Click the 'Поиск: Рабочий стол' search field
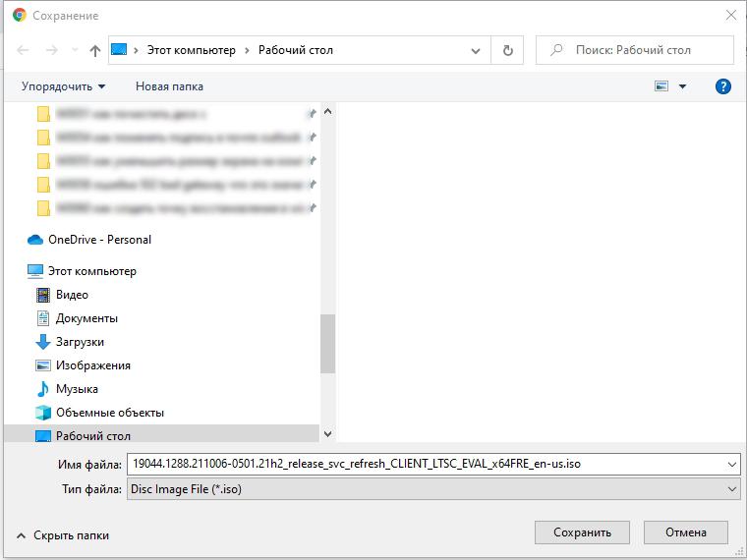The height and width of the screenshot is (560, 747). pos(635,50)
